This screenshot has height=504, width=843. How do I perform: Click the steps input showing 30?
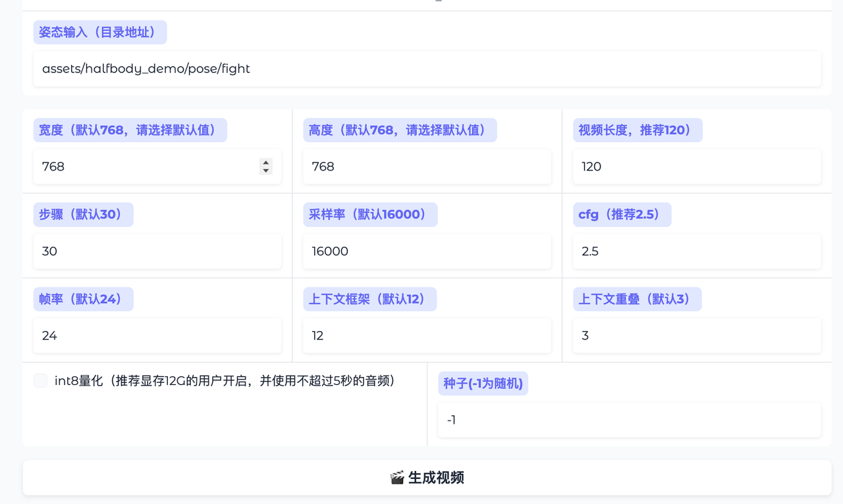click(x=157, y=251)
